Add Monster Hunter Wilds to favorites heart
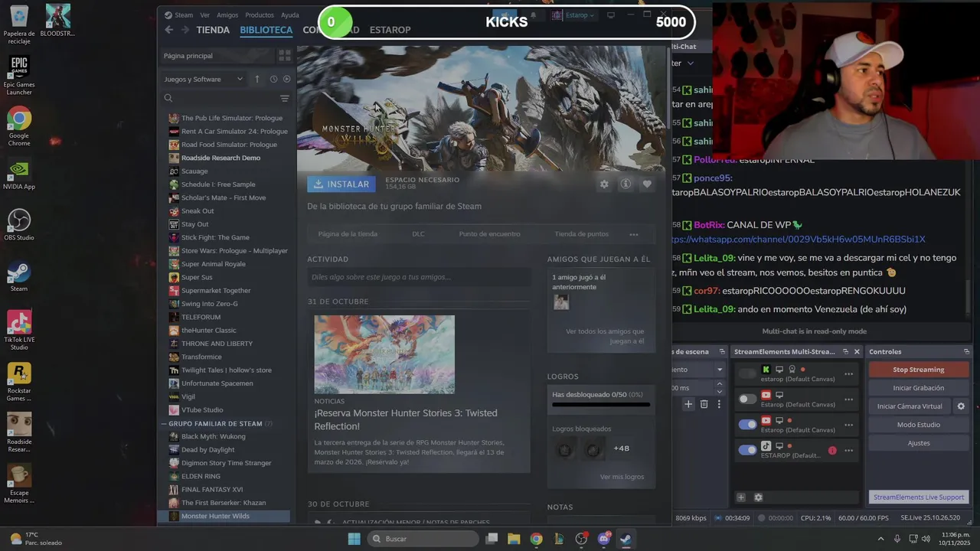The image size is (980, 551). (647, 184)
